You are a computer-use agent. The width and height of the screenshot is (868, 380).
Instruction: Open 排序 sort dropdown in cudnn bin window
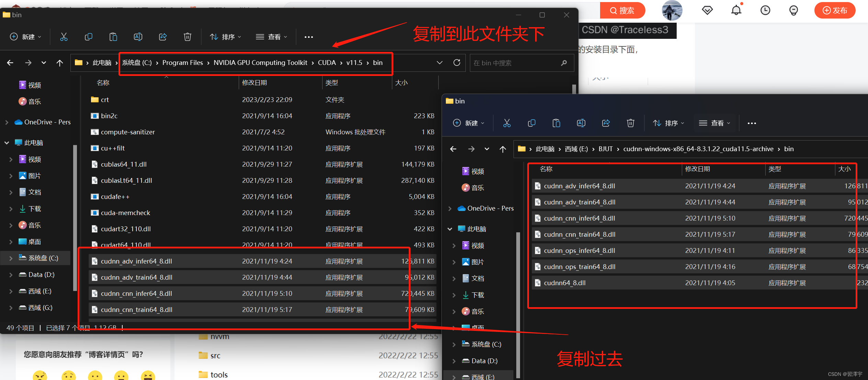tap(669, 123)
